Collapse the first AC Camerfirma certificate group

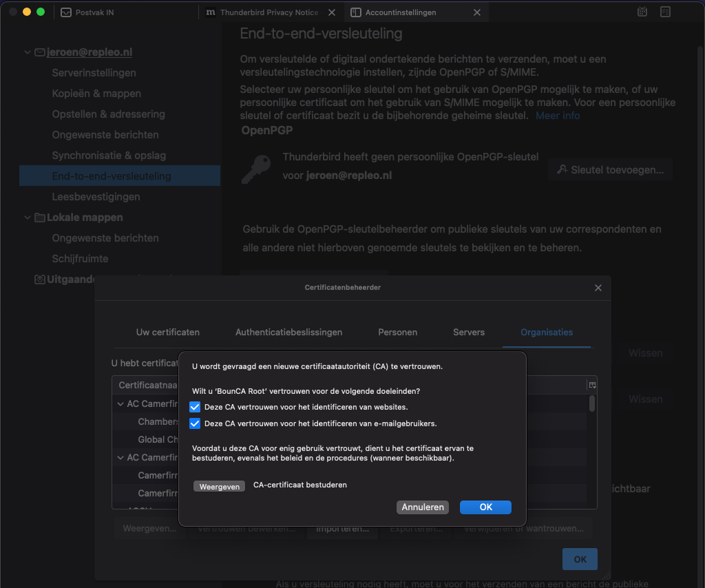tap(120, 403)
